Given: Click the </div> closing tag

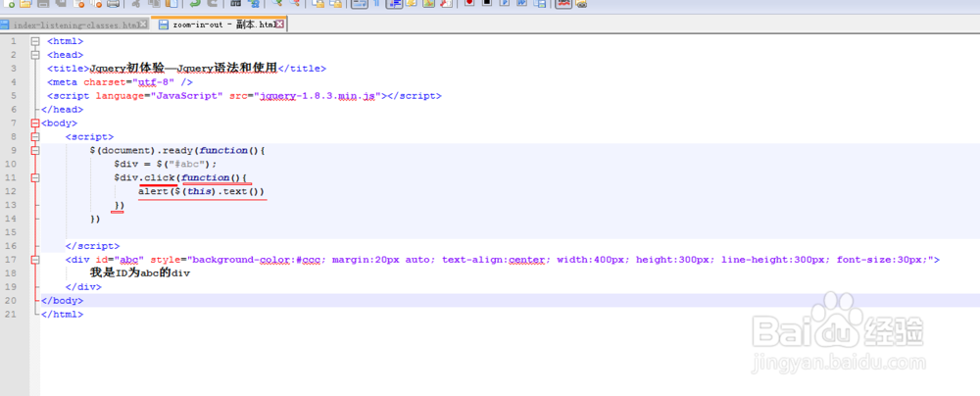Looking at the screenshot, I should click(83, 287).
